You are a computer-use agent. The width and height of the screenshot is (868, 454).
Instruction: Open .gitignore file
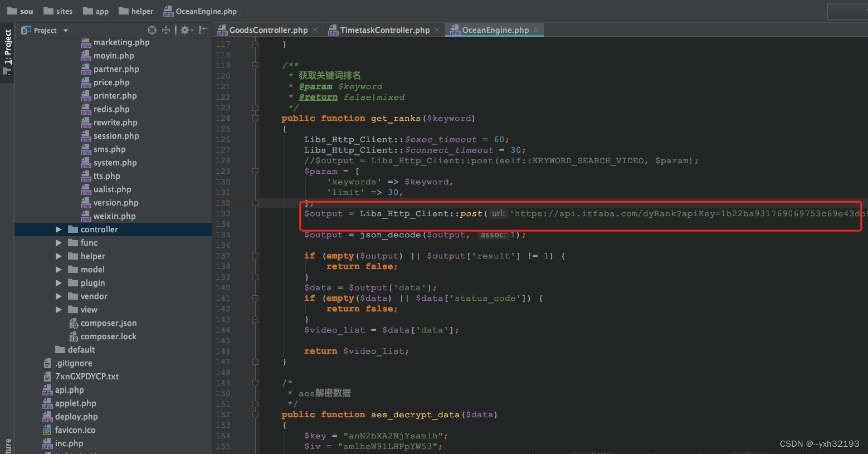point(68,363)
